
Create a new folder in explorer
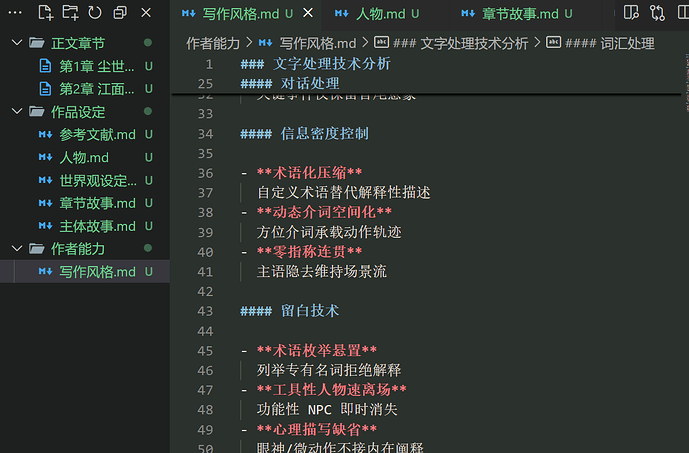click(x=70, y=13)
